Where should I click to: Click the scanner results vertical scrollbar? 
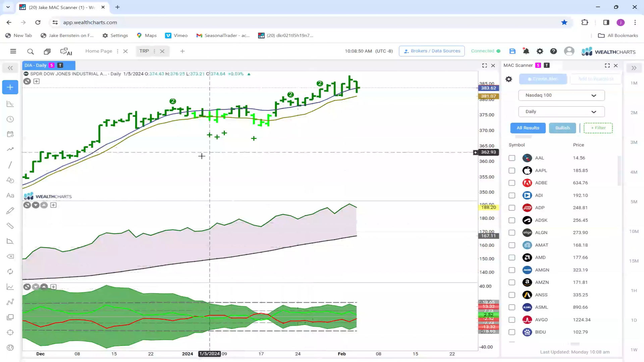tap(619, 171)
